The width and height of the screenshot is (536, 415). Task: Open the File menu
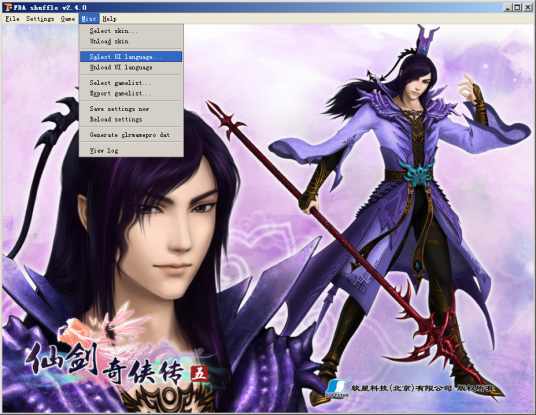[x=12, y=19]
